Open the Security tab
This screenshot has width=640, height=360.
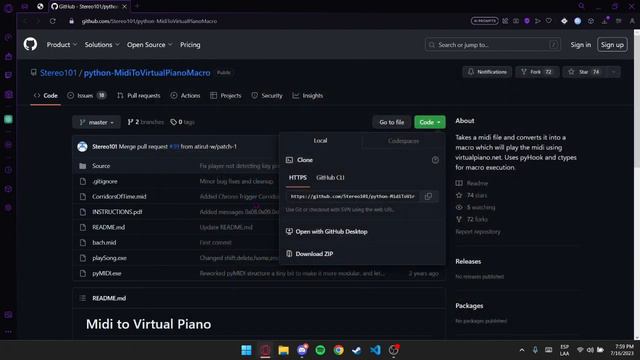pyautogui.click(x=267, y=96)
